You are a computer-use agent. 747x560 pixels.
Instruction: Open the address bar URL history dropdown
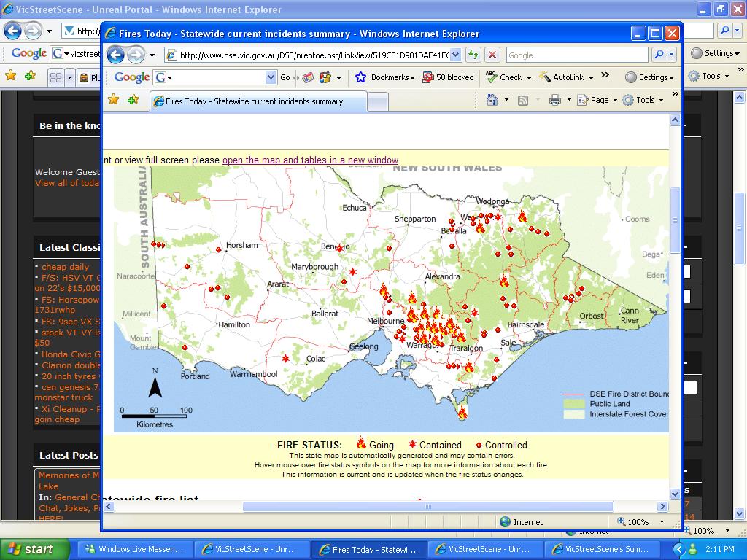[455, 55]
